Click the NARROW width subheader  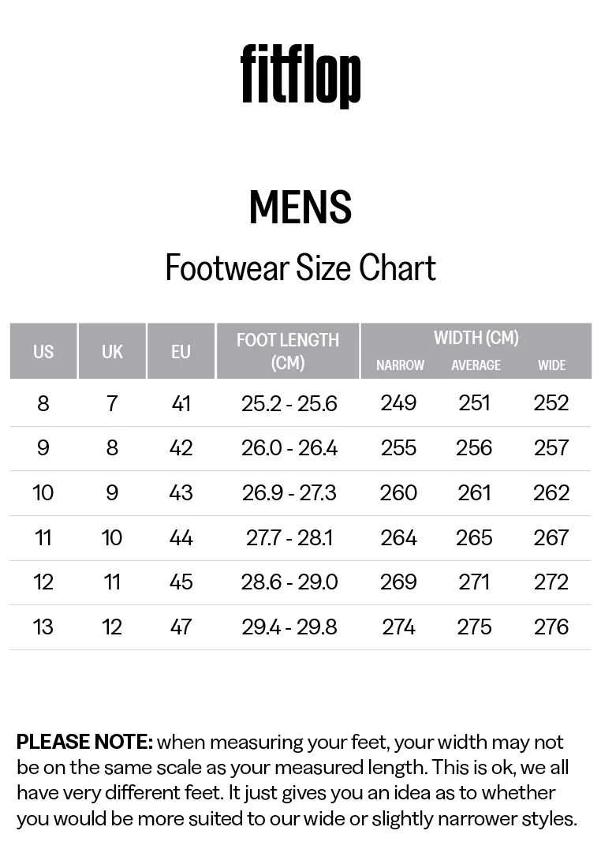click(400, 365)
